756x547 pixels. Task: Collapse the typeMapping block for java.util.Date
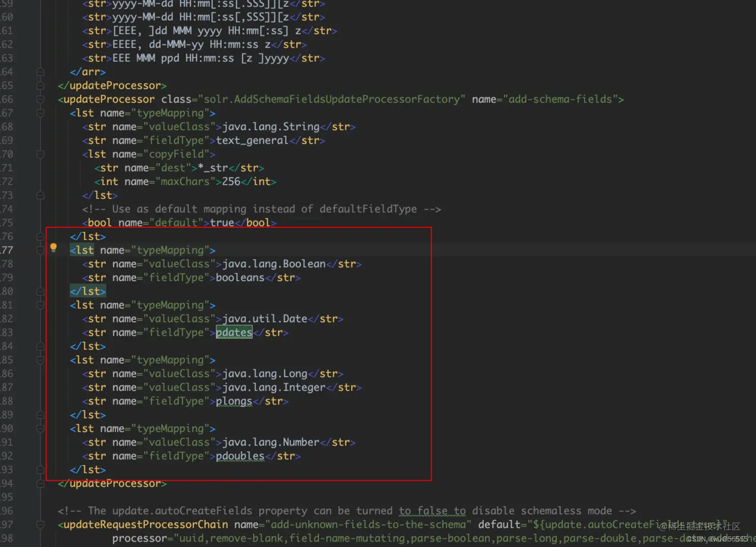(x=41, y=305)
